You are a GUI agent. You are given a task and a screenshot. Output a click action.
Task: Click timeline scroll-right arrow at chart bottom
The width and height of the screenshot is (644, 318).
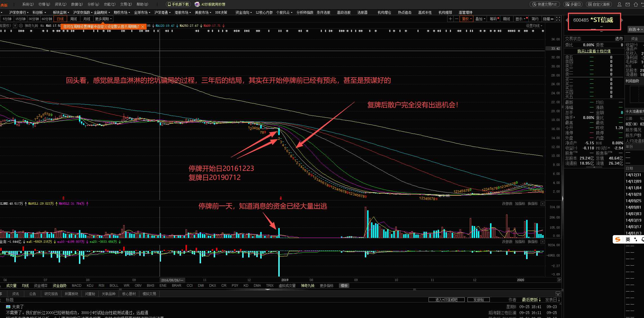[x=559, y=280]
